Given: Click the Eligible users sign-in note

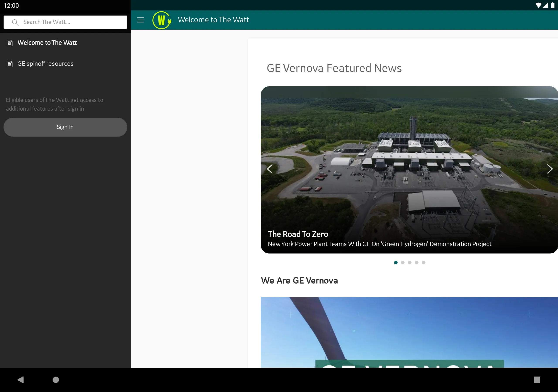Looking at the screenshot, I should (x=54, y=105).
